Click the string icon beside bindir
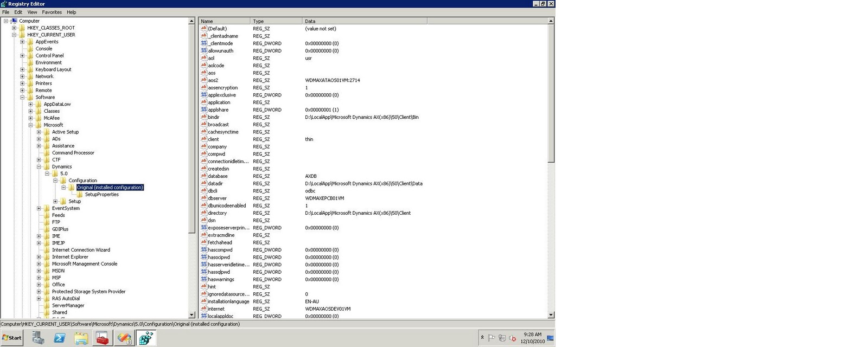 (204, 117)
